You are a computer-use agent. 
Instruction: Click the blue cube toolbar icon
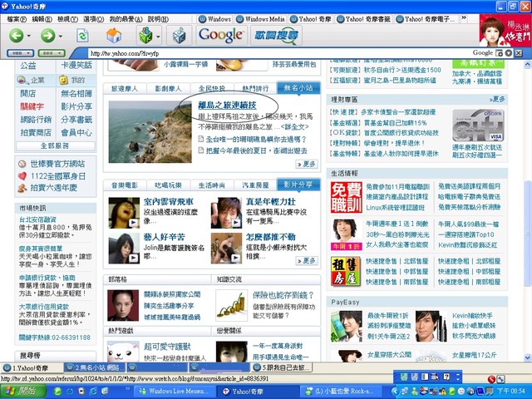(179, 35)
